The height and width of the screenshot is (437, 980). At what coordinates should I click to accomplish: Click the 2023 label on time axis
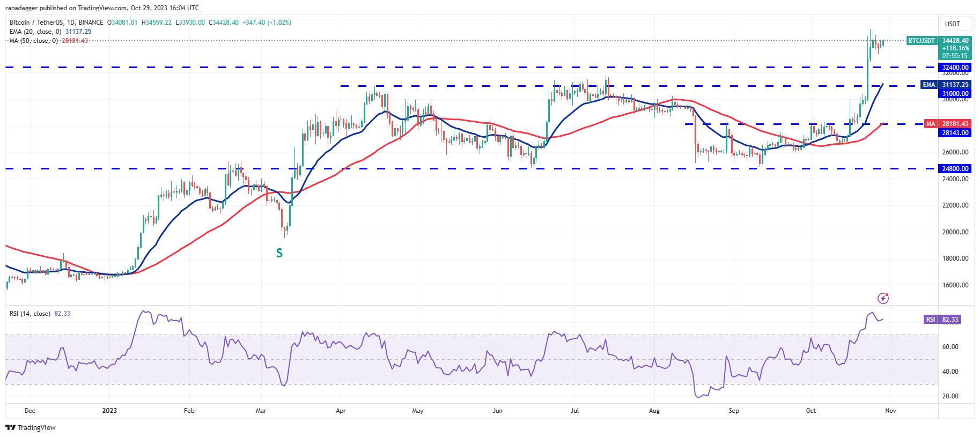109,411
